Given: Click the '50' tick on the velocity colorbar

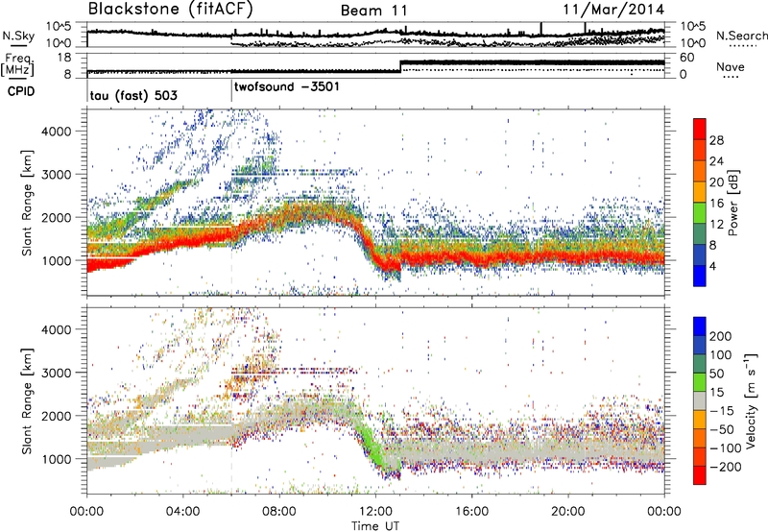Looking at the screenshot, I should point(716,374).
